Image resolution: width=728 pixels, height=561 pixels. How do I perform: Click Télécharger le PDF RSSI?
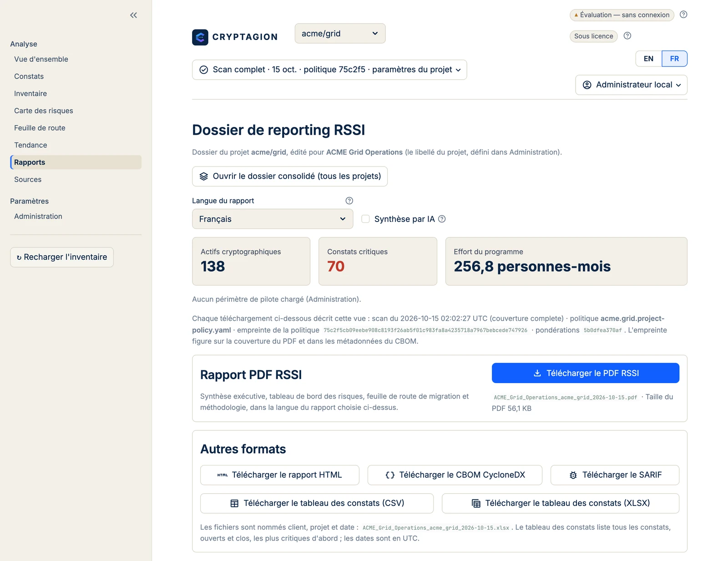[x=585, y=373]
